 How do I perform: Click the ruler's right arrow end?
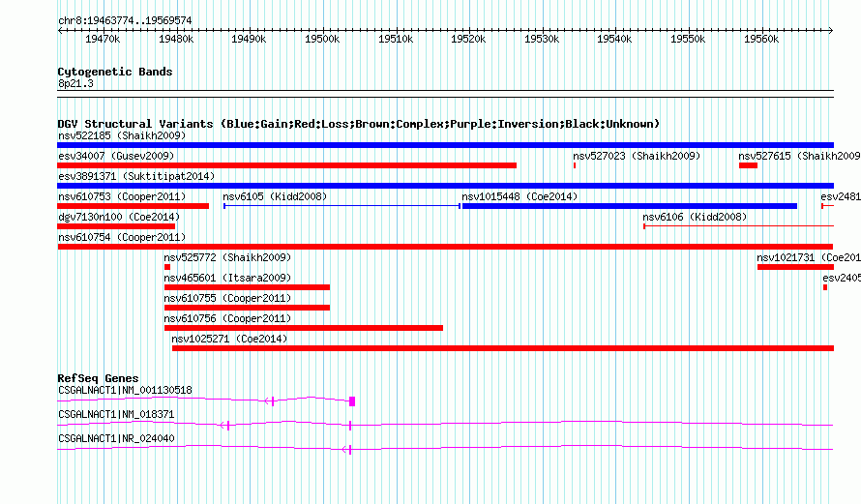pyautogui.click(x=831, y=31)
